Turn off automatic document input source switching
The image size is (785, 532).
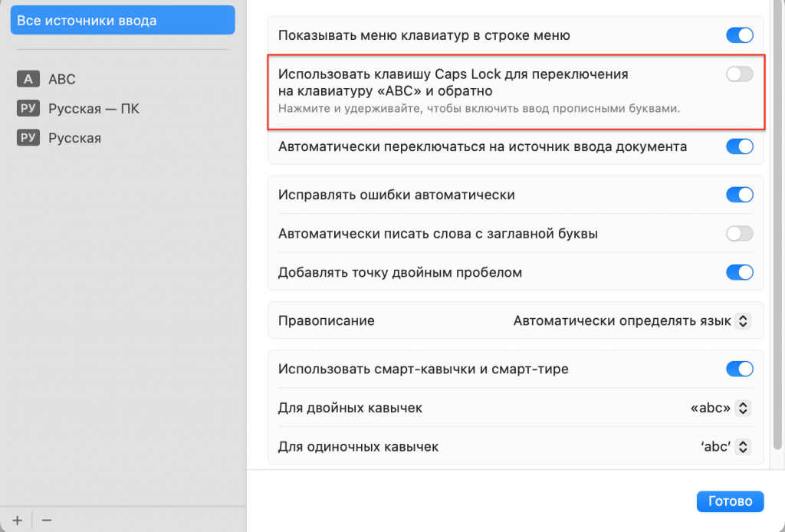coord(739,146)
